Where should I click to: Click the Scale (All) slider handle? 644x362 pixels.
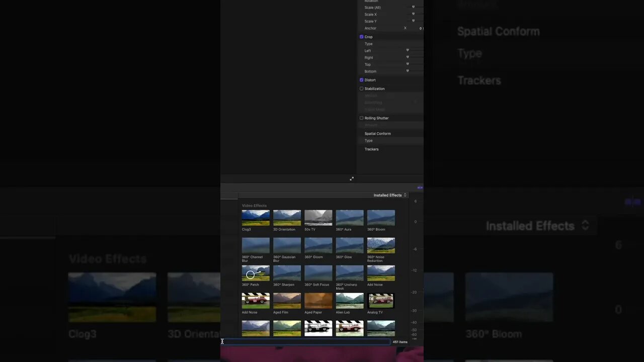(414, 7)
